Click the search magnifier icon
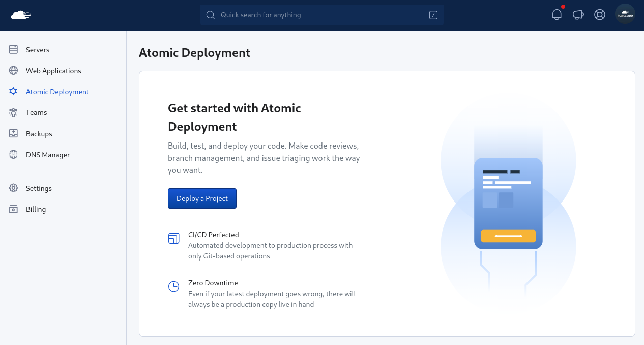Screen dimensions: 644x345 (x=210, y=15)
